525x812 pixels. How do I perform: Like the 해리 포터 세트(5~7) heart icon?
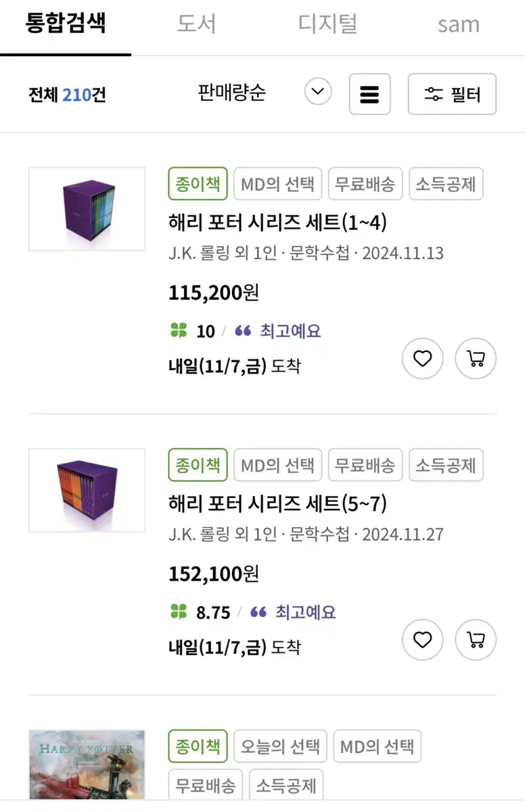(x=423, y=639)
